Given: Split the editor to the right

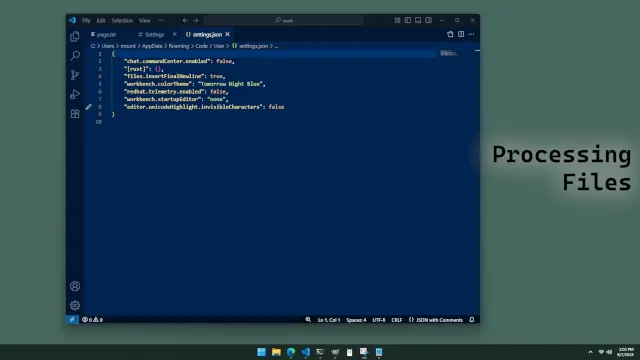Looking at the screenshot, I should (461, 34).
